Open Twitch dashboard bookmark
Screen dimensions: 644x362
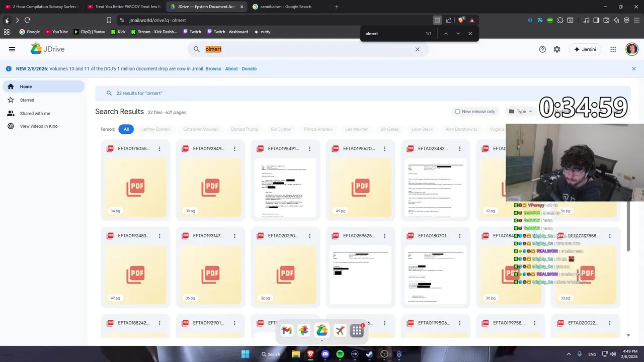(227, 32)
